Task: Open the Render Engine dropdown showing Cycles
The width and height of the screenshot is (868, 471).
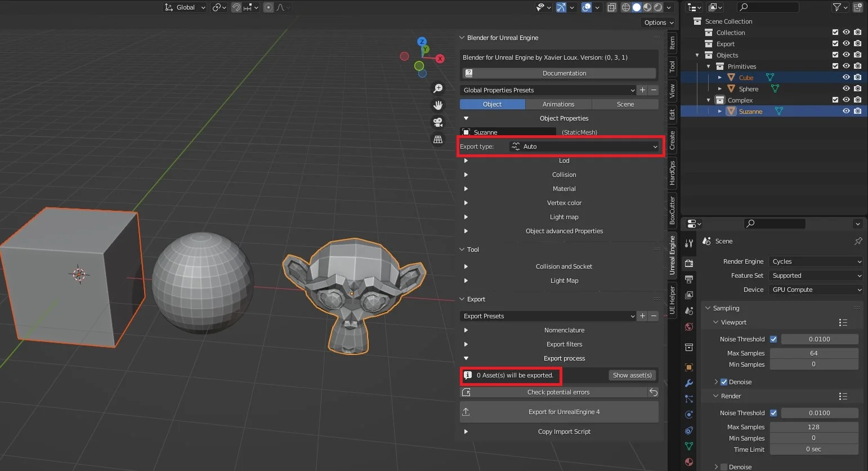Action: coord(815,261)
